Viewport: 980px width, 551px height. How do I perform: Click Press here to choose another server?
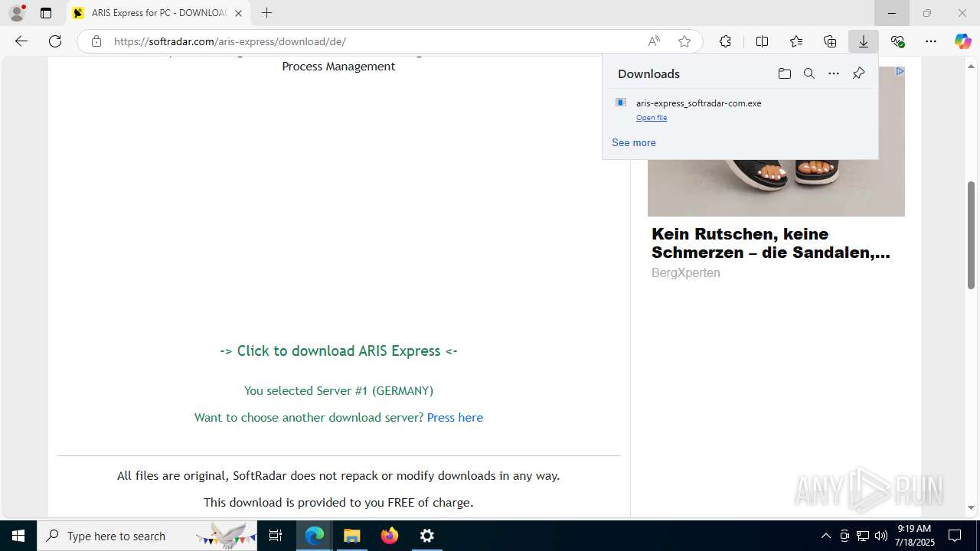[455, 417]
